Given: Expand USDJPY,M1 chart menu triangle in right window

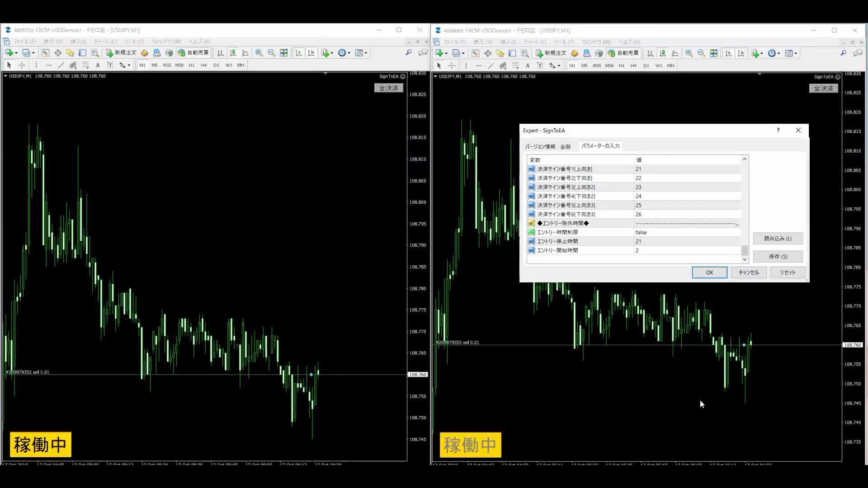Looking at the screenshot, I should [435, 76].
